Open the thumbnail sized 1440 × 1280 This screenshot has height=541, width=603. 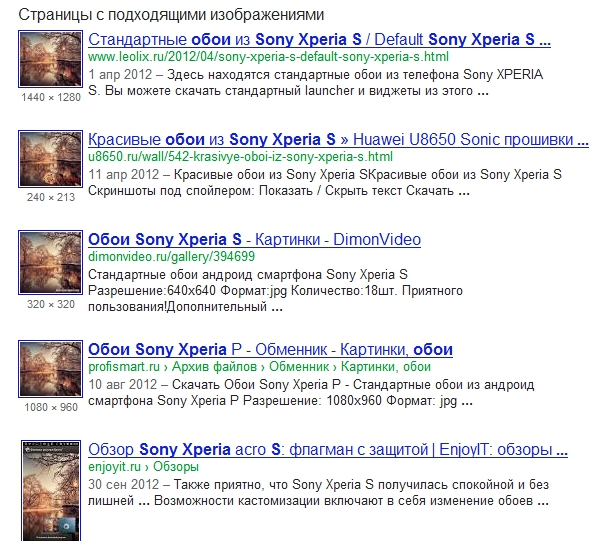point(50,59)
